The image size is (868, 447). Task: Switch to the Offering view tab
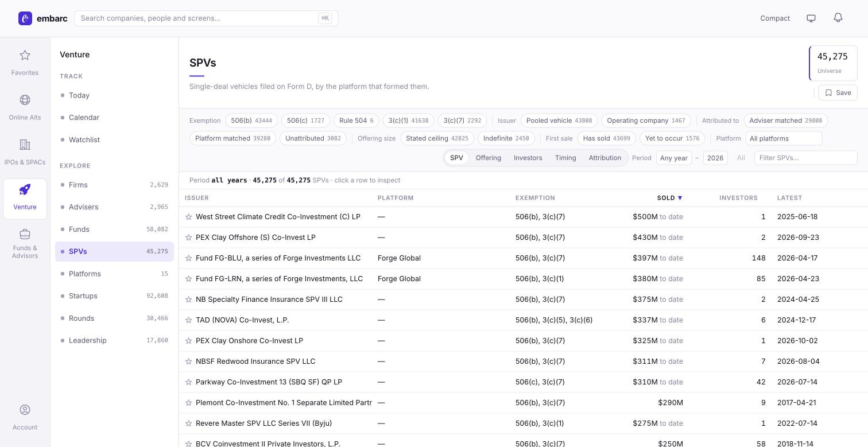tap(489, 158)
